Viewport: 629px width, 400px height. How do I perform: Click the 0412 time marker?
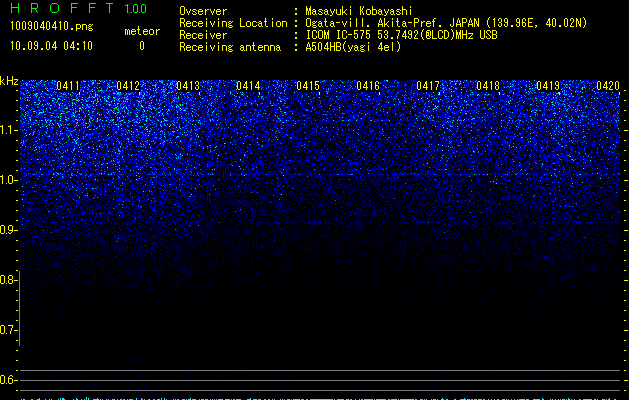pos(128,86)
